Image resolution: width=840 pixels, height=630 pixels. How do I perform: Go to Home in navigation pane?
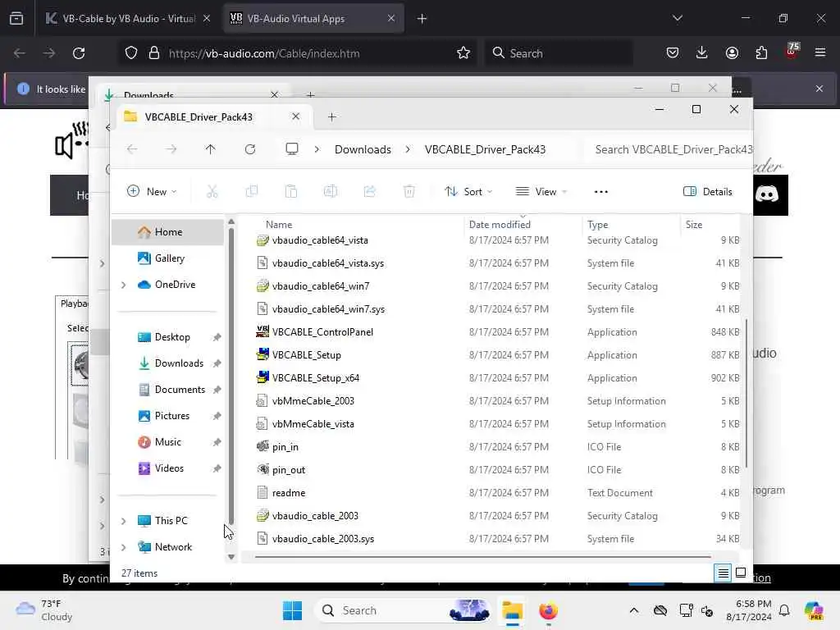tap(167, 232)
